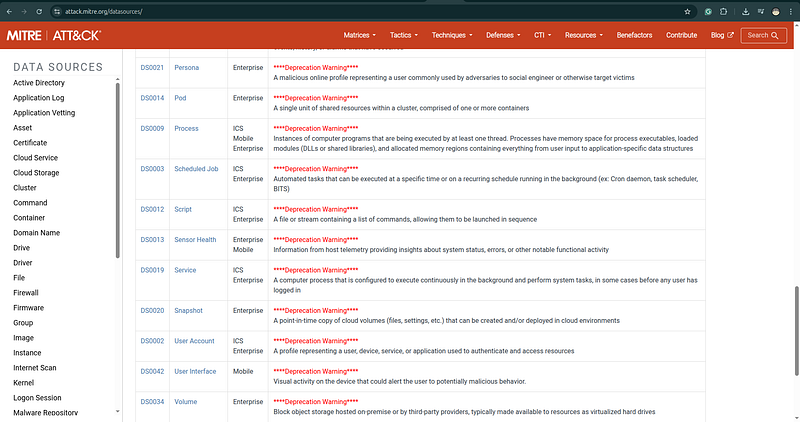
Task: Open DS0042 ID link
Action: point(152,371)
